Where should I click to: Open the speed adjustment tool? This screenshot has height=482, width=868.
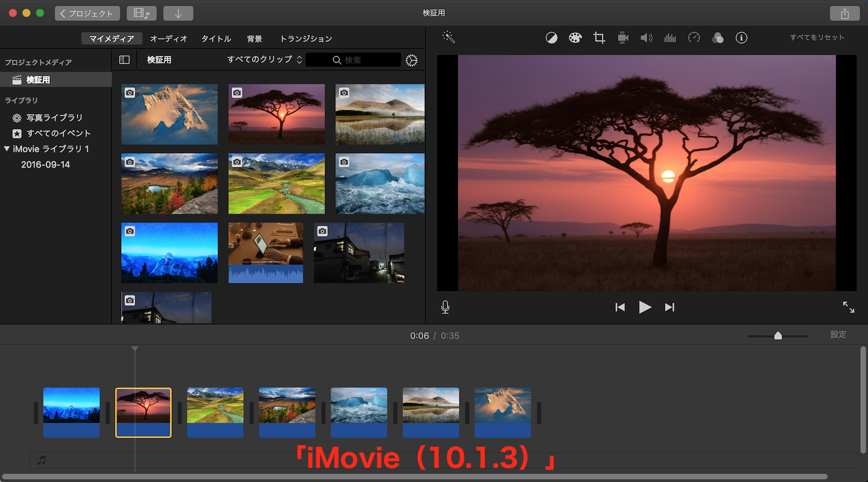pos(694,37)
